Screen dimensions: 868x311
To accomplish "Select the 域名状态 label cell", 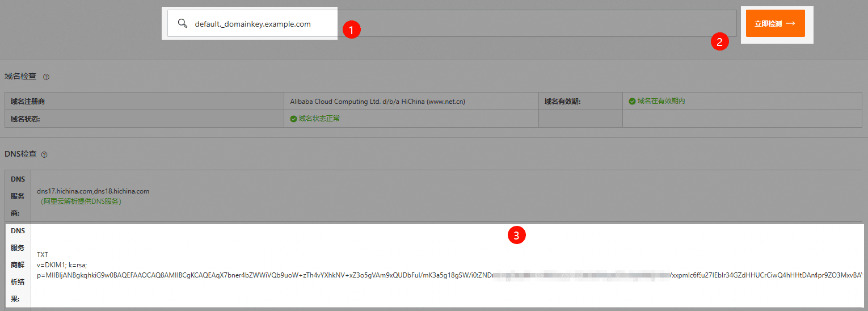I will pyautogui.click(x=26, y=119).
